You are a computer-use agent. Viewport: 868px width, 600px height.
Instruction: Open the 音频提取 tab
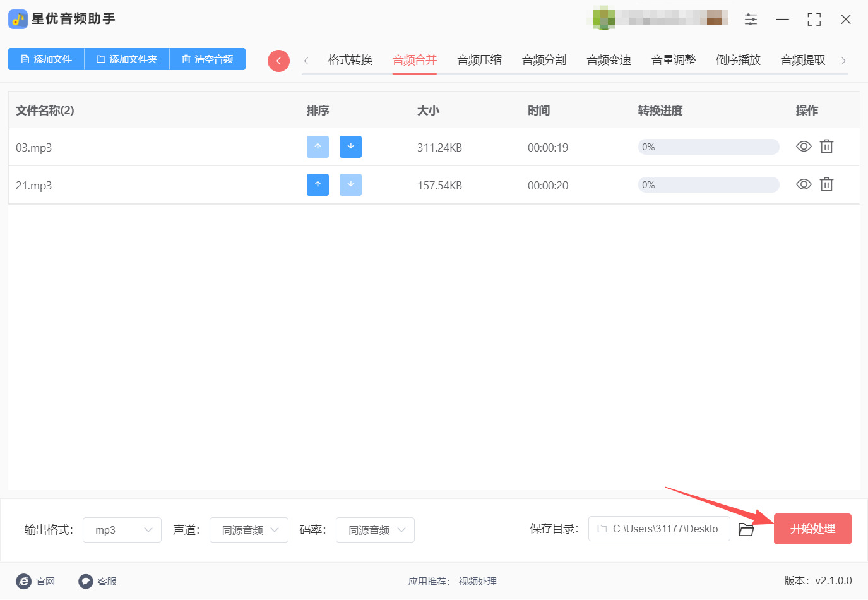(x=803, y=60)
